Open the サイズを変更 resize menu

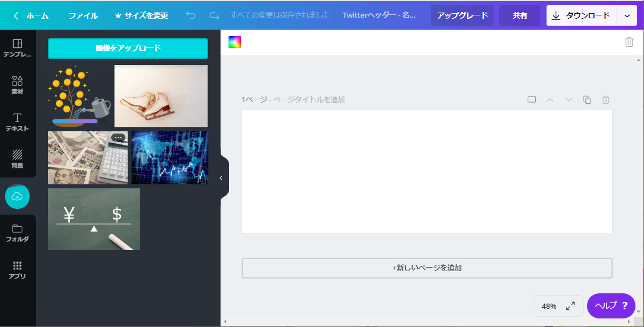tap(141, 15)
